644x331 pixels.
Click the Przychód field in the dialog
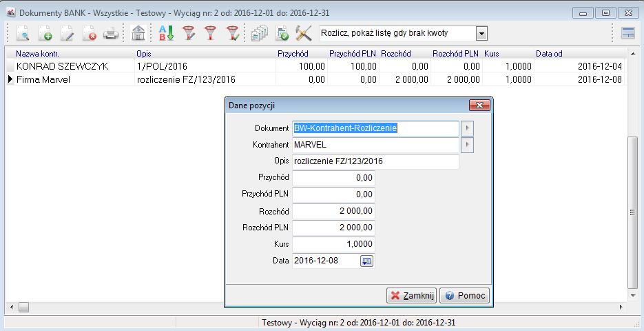pyautogui.click(x=333, y=178)
